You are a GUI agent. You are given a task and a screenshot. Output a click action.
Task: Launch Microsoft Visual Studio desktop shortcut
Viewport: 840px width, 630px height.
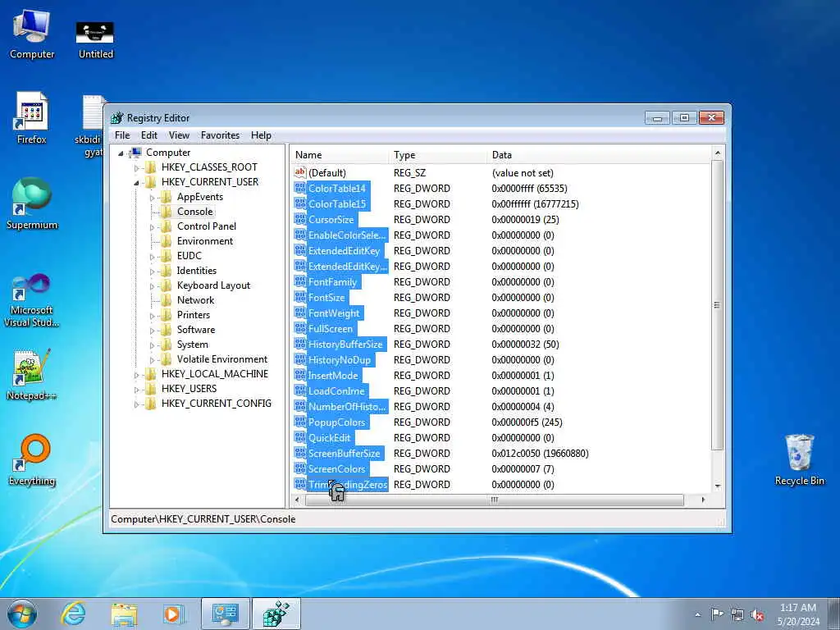(32, 300)
